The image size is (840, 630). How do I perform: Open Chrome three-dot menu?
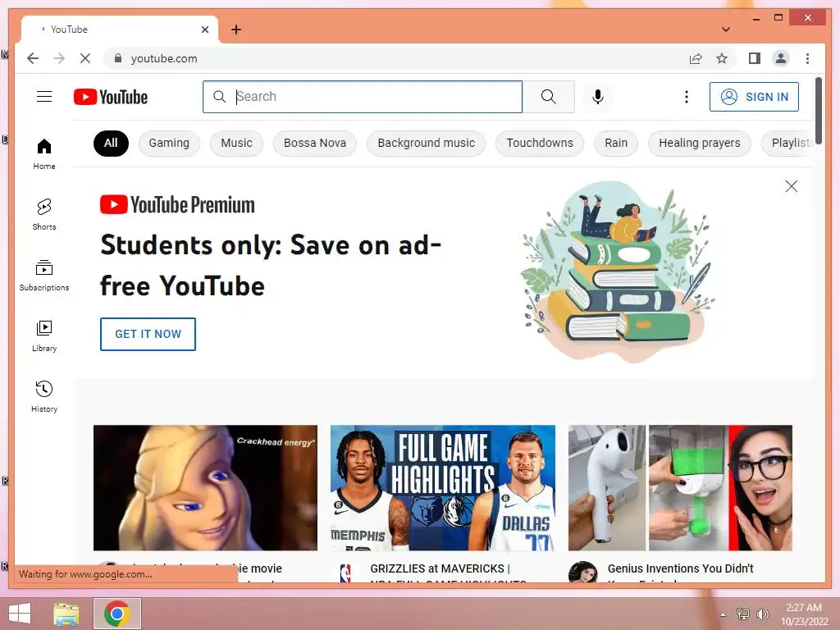(807, 58)
